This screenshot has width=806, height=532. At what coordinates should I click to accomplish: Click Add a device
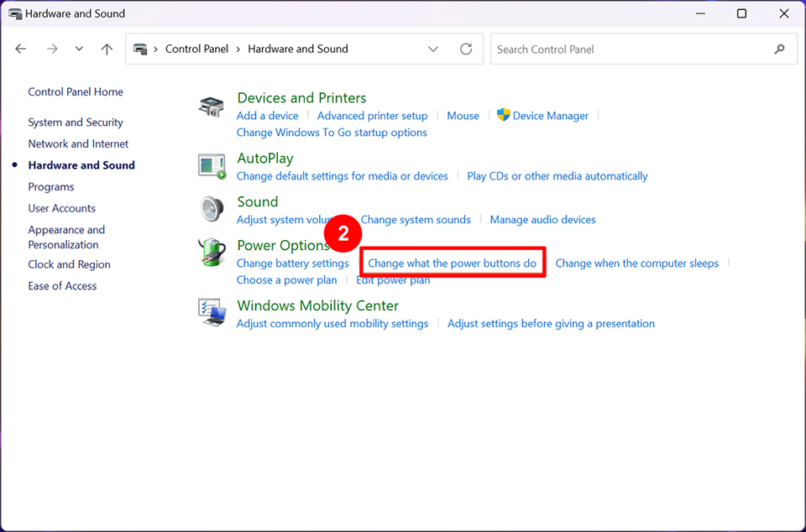267,116
